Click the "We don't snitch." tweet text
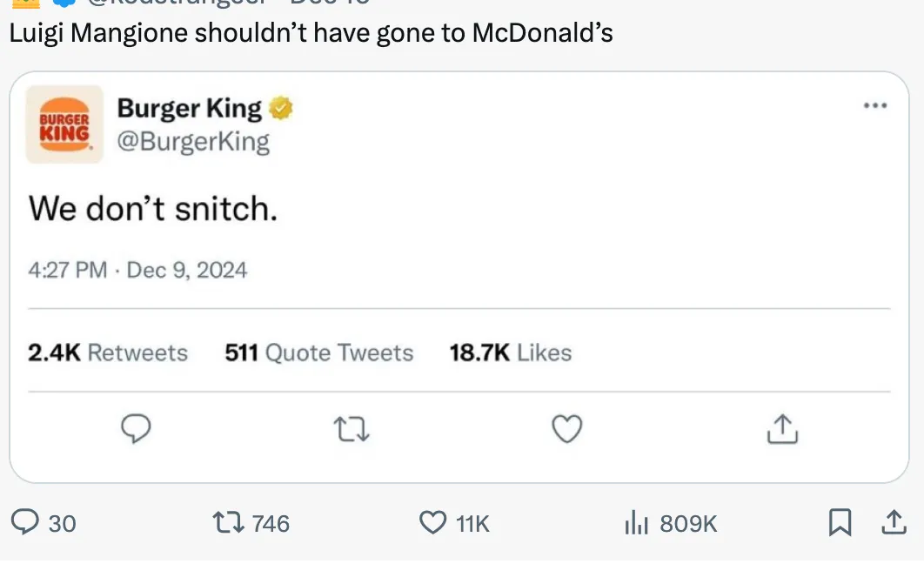The width and height of the screenshot is (924, 564). click(x=153, y=209)
